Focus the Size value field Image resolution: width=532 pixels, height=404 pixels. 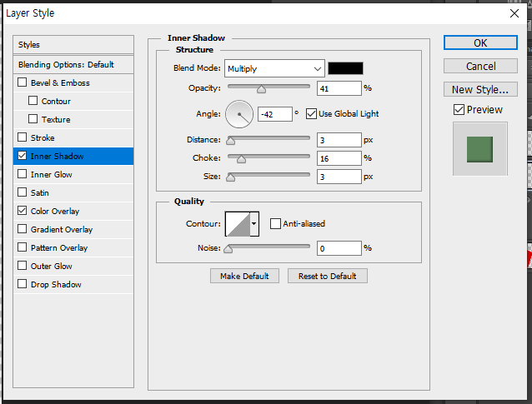[339, 177]
